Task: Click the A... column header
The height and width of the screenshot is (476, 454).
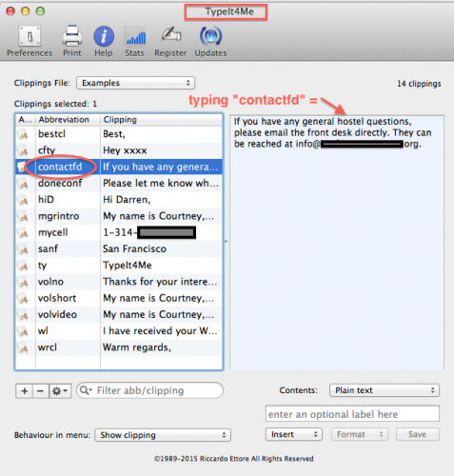Action: pos(25,120)
